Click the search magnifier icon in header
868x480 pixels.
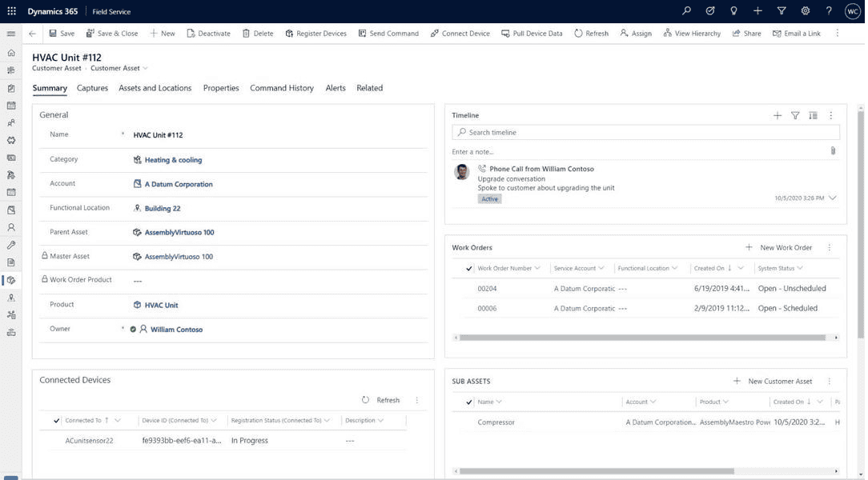[686, 11]
